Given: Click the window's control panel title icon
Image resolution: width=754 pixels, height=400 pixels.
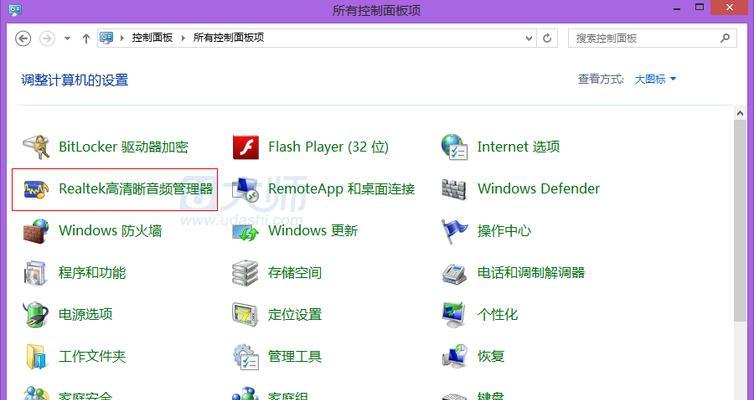Looking at the screenshot, I should 15,8.
